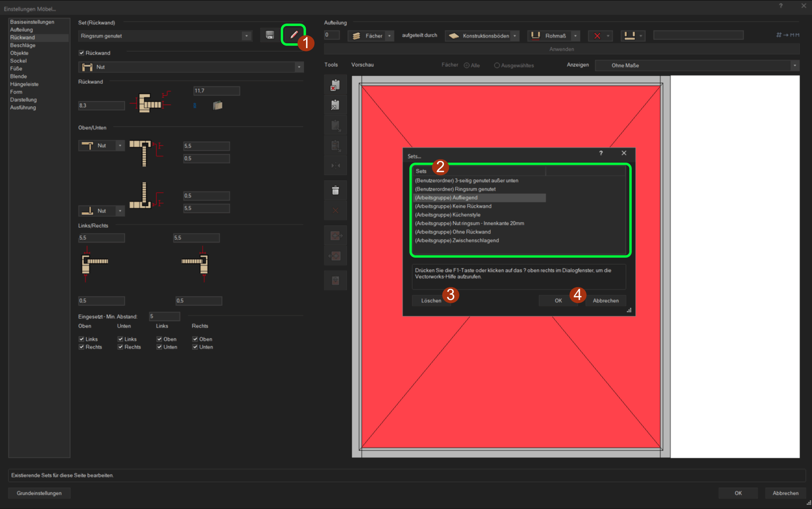Select the clipboard tool with red X
The width and height of the screenshot is (812, 509).
coord(335,85)
